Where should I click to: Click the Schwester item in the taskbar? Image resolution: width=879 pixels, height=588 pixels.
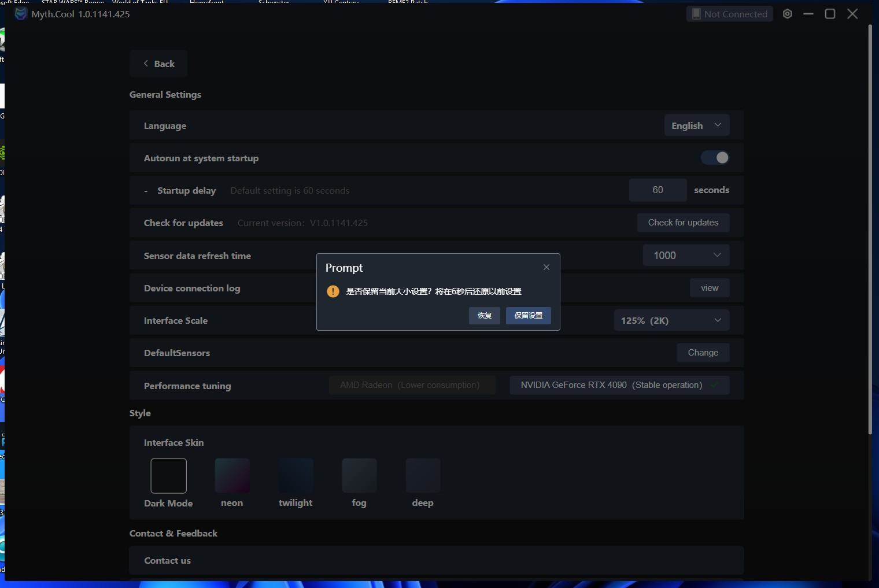[x=274, y=2]
